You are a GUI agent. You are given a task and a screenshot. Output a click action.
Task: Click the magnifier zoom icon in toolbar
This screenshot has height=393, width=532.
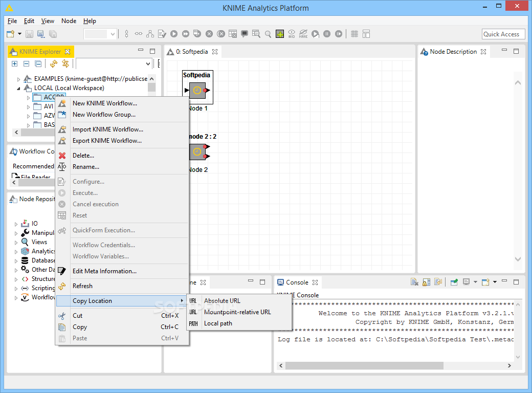point(268,34)
